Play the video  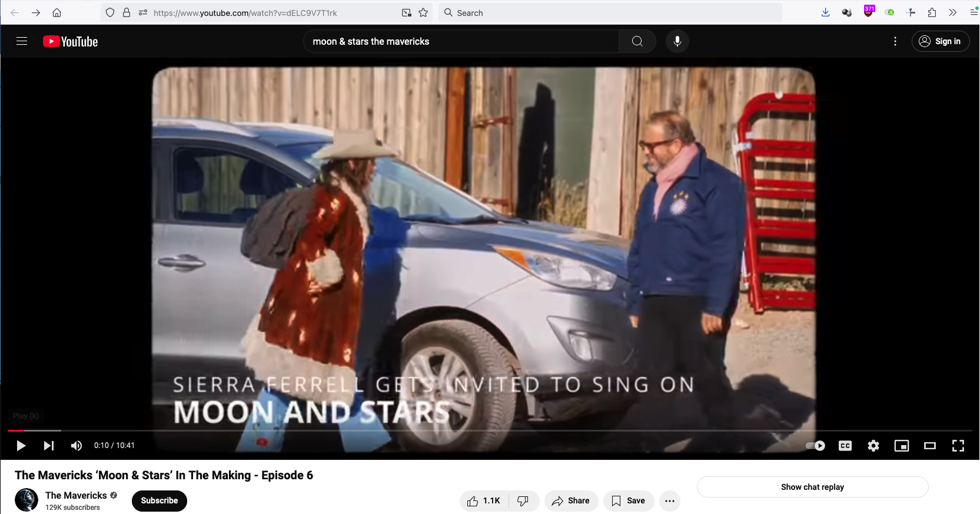(21, 446)
